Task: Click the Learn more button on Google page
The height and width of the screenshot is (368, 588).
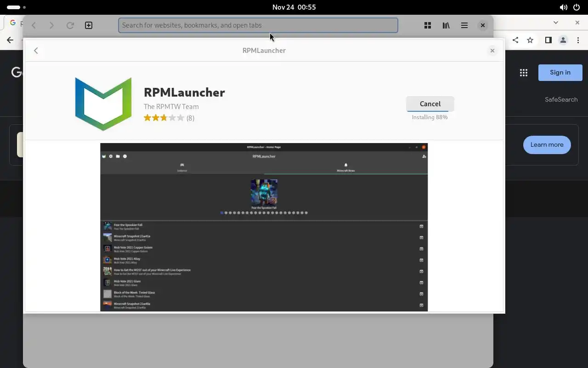Action: pos(547,144)
